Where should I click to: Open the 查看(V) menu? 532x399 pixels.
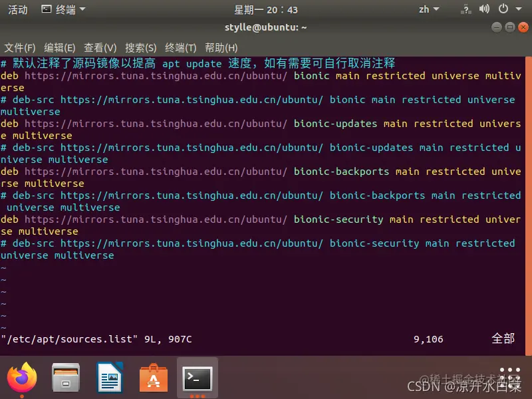tap(100, 48)
